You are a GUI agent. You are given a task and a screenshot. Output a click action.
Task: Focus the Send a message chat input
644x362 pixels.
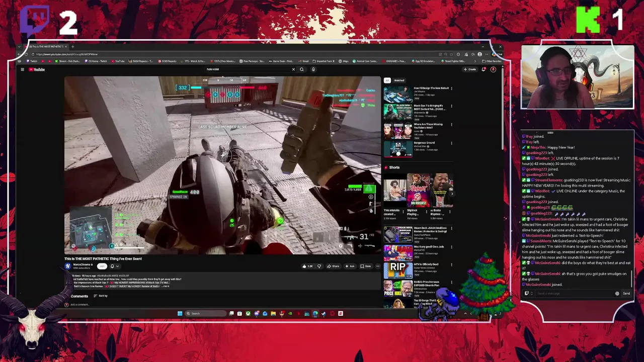coord(574,293)
